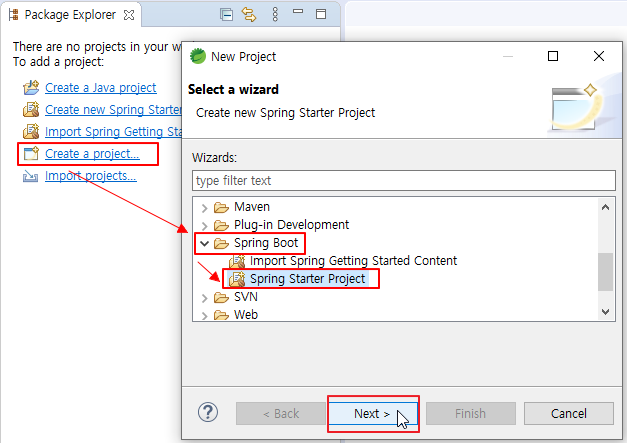Collapse all in Package Explorer toolbar
Image resolution: width=627 pixels, height=443 pixels.
[226, 15]
